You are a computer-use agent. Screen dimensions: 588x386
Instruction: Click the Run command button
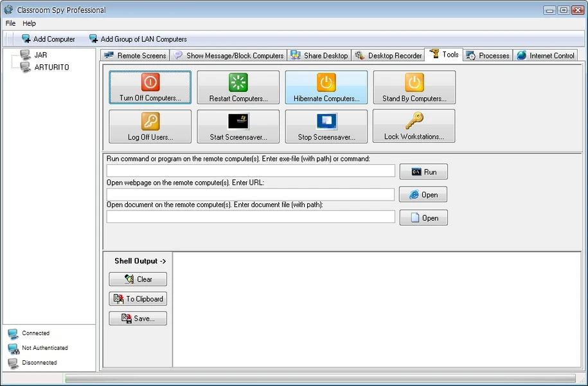(423, 172)
